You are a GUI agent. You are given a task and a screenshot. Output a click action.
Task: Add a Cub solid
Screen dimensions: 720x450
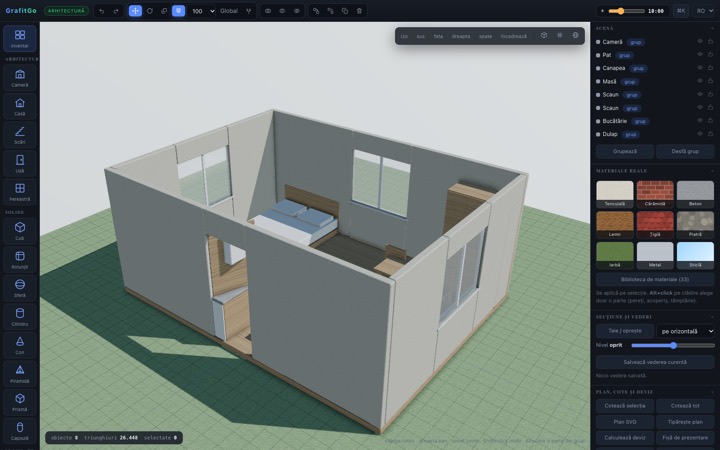click(x=20, y=231)
